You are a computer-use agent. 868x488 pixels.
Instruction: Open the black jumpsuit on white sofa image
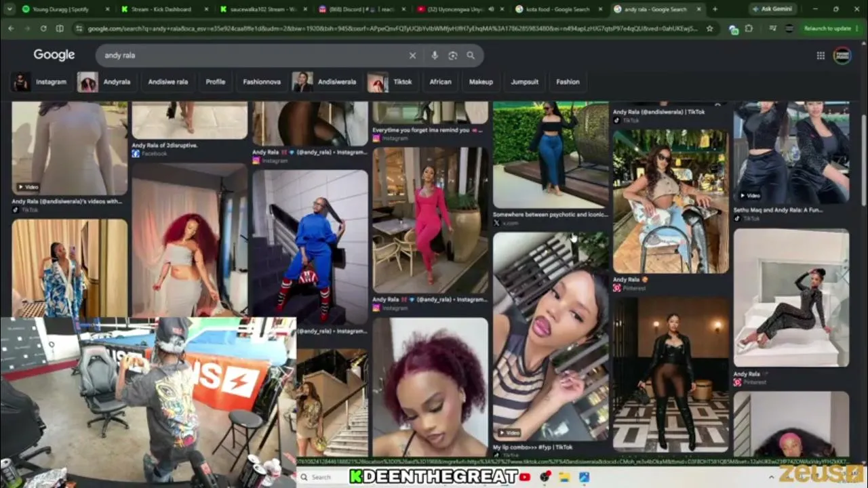pos(791,298)
